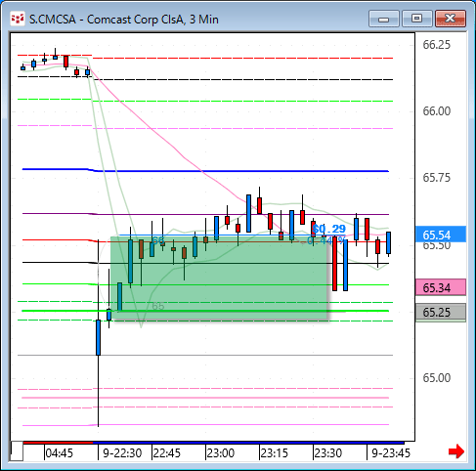Click the 04:45 time axis label
Screen dimensions: 476x471
tap(59, 453)
